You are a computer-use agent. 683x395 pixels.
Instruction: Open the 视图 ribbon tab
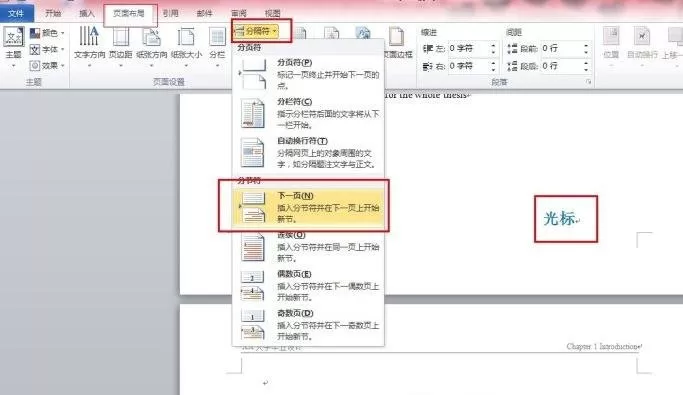(x=273, y=14)
